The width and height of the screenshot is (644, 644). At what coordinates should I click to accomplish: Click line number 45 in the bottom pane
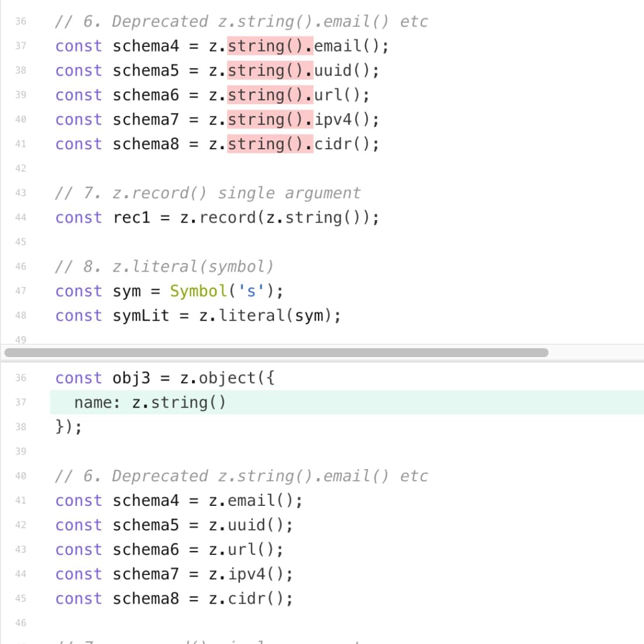point(20,599)
